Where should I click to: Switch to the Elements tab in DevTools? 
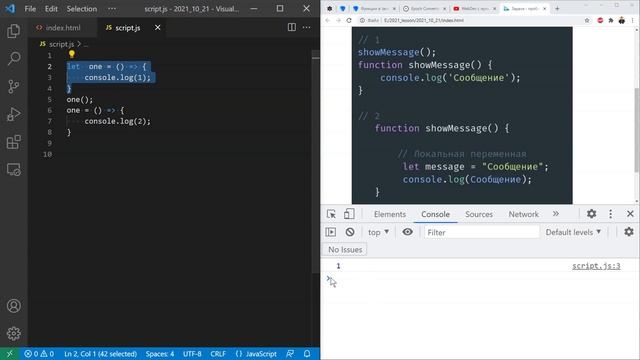pyautogui.click(x=390, y=214)
